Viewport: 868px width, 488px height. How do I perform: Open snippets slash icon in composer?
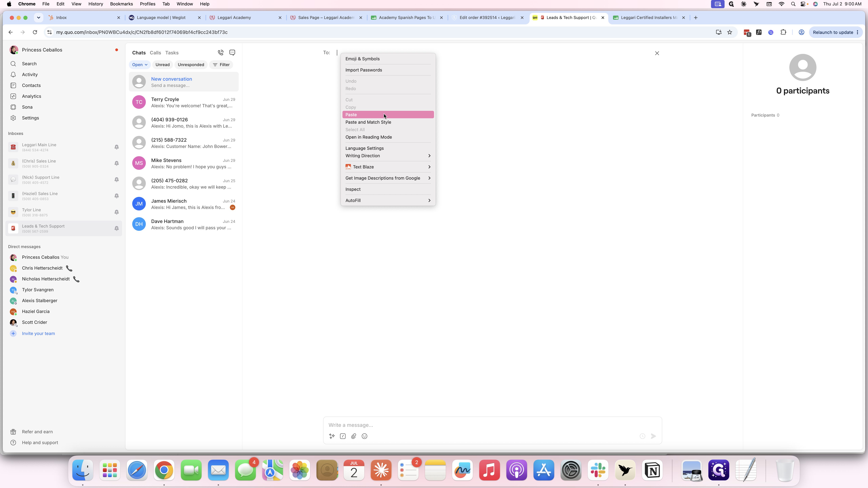coord(343,436)
